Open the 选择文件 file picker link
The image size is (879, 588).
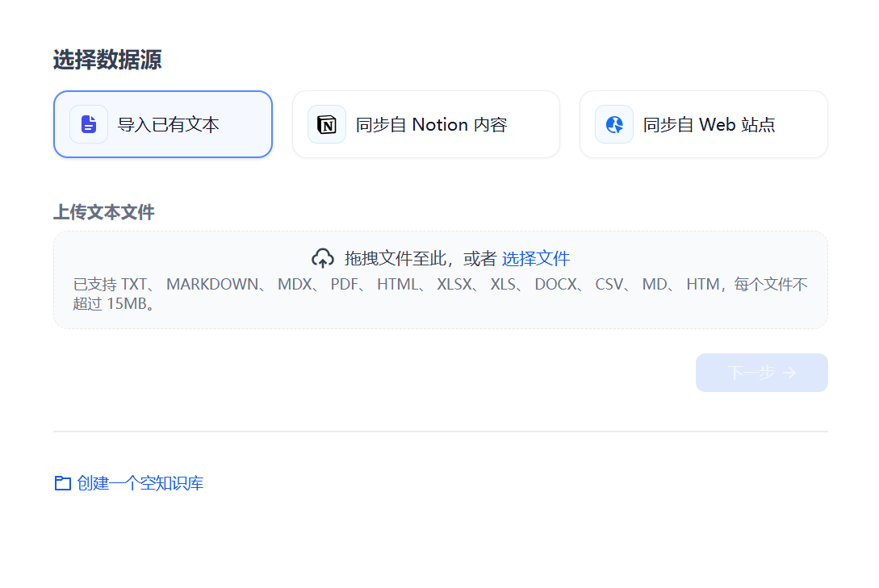tap(536, 258)
